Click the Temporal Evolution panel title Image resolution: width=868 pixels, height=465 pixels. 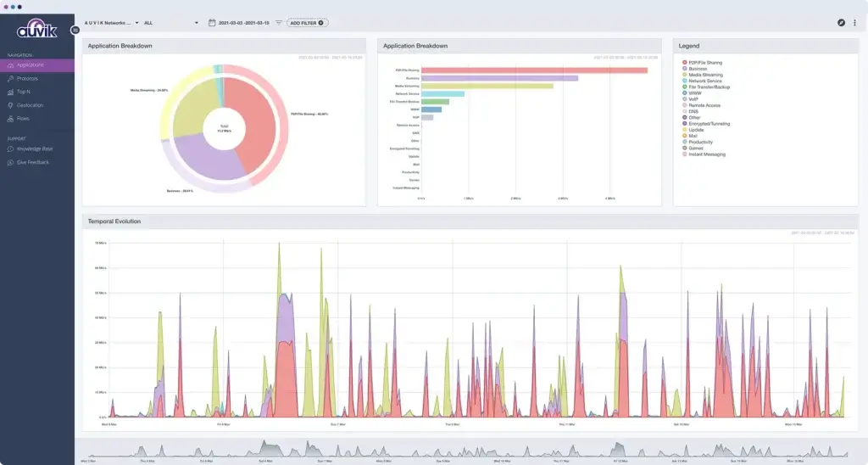point(114,221)
